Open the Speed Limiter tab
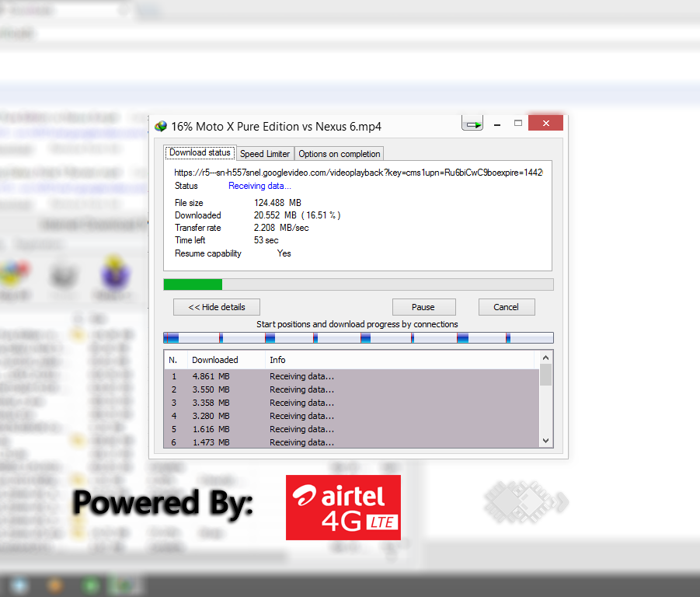 [265, 154]
